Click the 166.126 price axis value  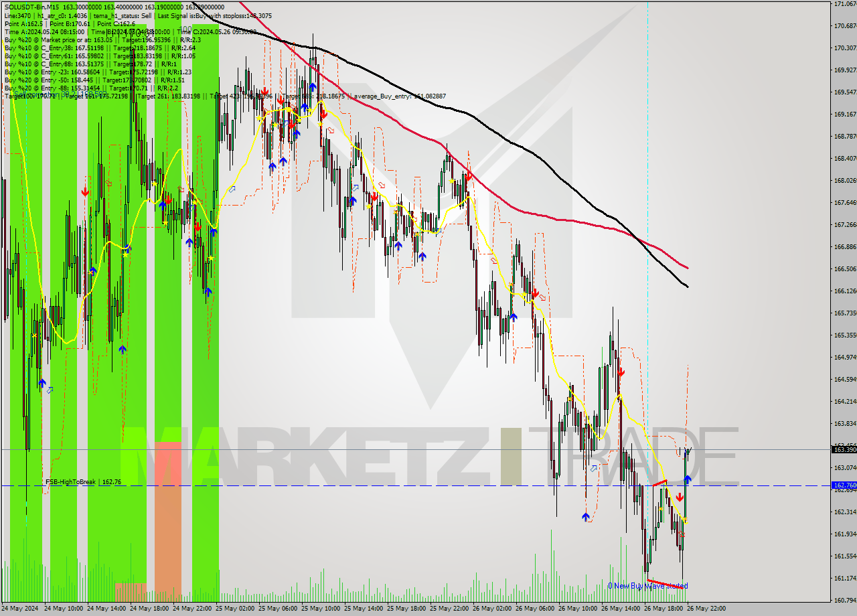coord(846,291)
